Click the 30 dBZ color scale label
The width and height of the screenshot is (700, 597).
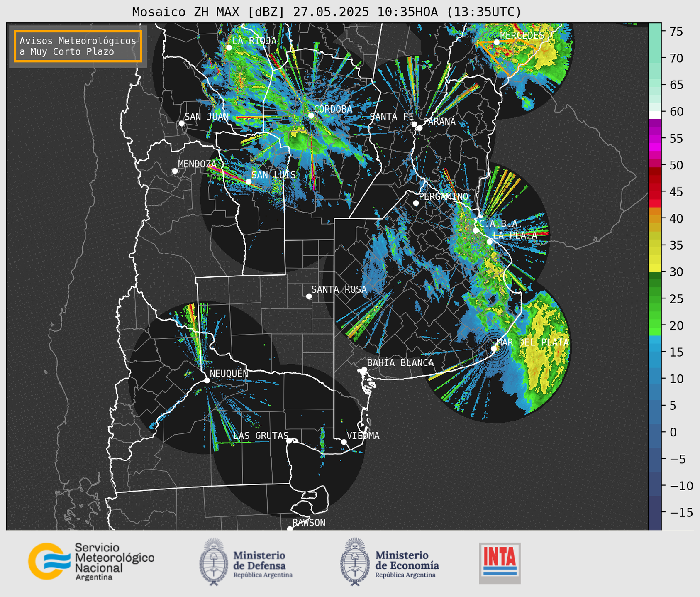676,272
